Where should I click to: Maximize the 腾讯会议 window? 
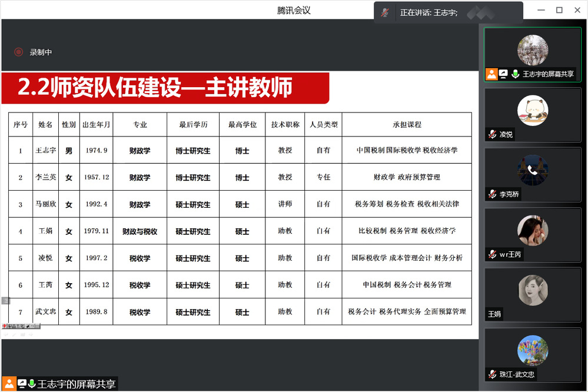pyautogui.click(x=559, y=10)
